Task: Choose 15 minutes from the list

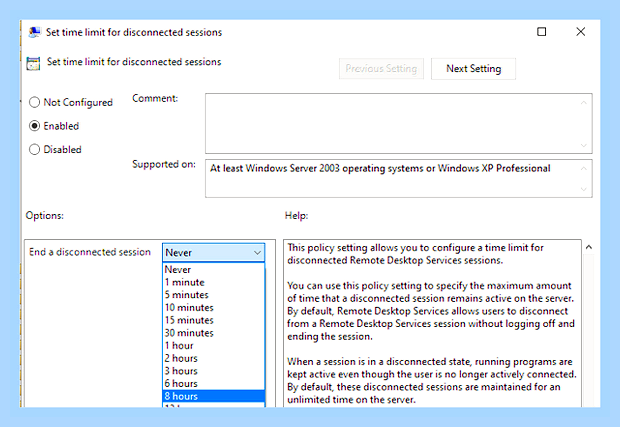Action: coord(214,320)
